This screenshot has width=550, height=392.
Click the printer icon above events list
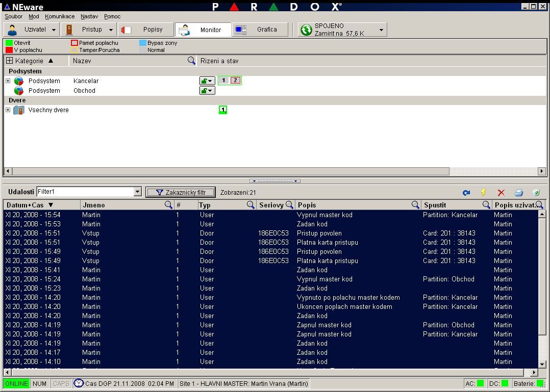click(519, 193)
